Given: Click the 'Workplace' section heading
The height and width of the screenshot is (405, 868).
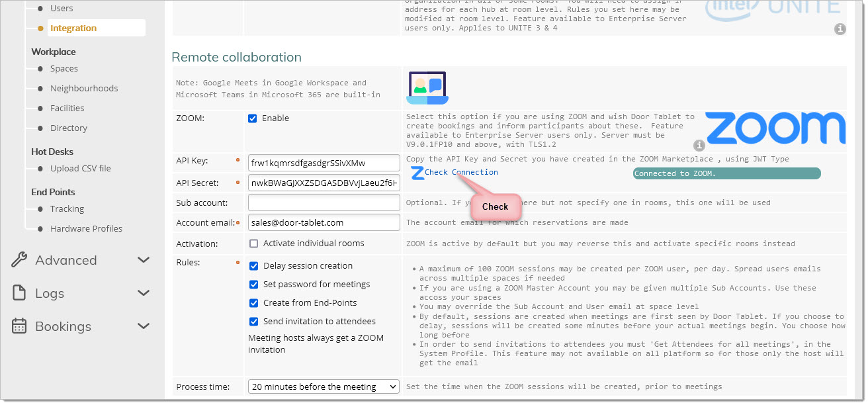Looking at the screenshot, I should [x=54, y=52].
